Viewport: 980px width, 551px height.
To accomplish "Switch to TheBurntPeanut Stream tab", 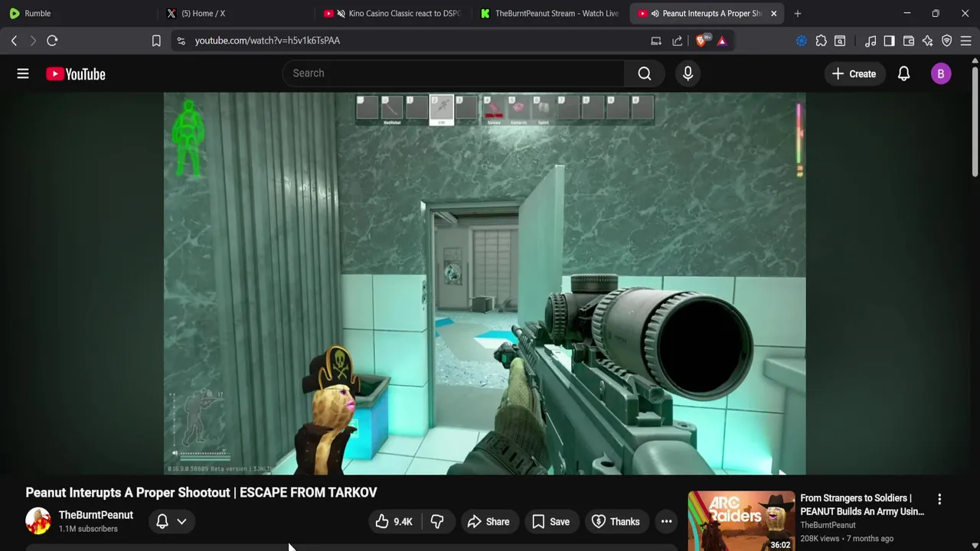I will point(550,13).
